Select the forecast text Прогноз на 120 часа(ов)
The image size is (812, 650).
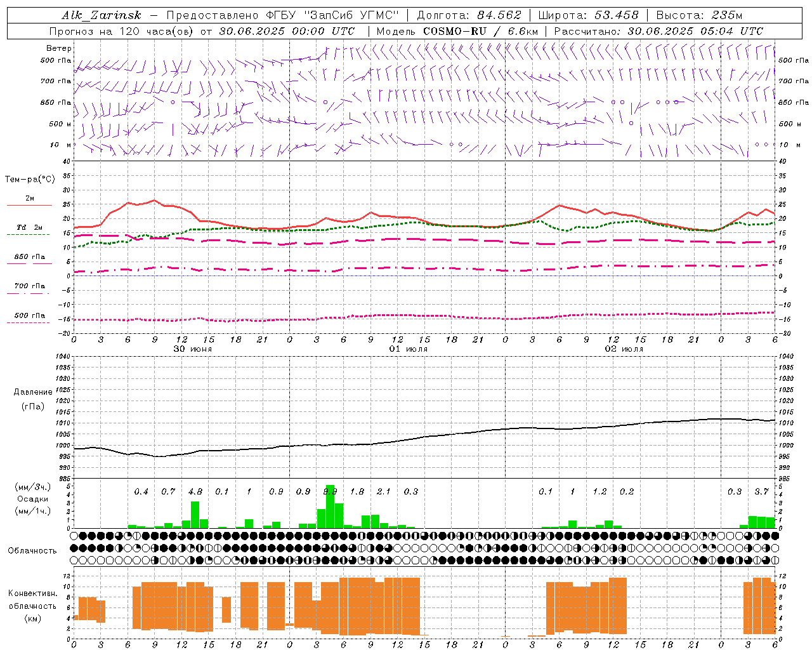(x=122, y=31)
